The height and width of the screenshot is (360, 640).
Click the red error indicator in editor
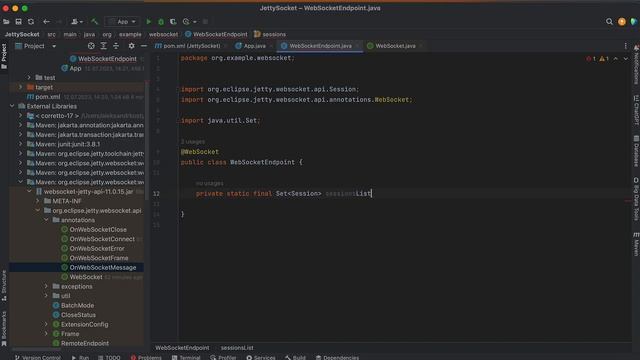(x=591, y=59)
